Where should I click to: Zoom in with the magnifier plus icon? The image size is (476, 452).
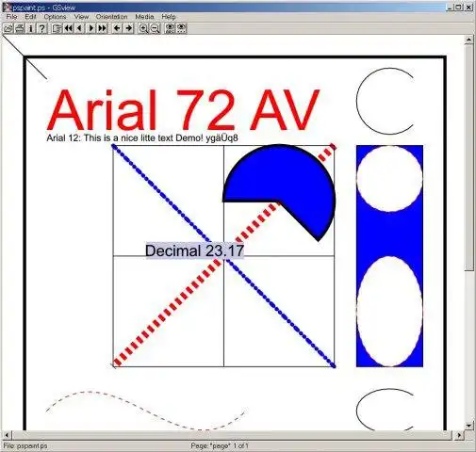pyautogui.click(x=143, y=28)
